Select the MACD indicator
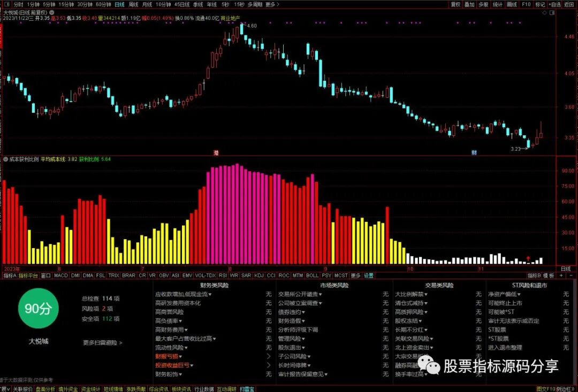Screen dimensions: 578x392 (61, 275)
